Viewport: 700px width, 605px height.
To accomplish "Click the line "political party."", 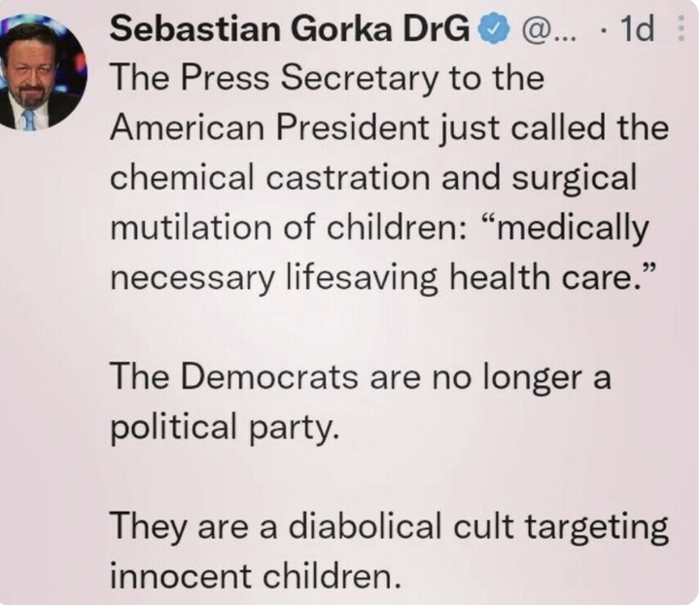I will click(225, 427).
